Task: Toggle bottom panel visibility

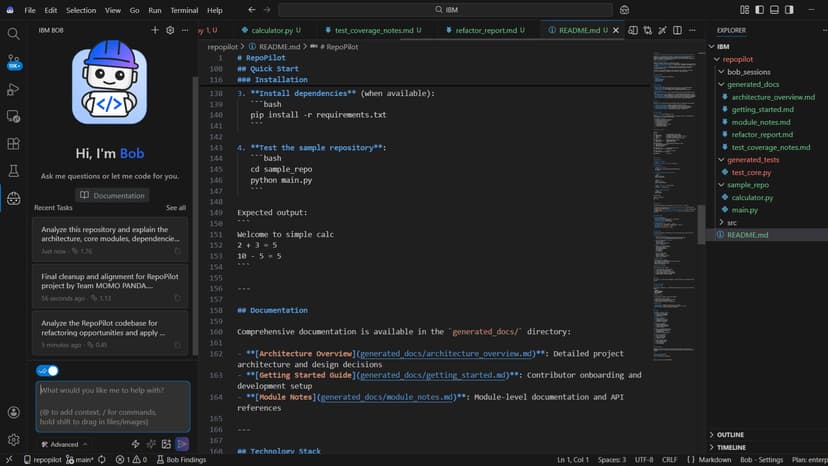Action: (774, 10)
